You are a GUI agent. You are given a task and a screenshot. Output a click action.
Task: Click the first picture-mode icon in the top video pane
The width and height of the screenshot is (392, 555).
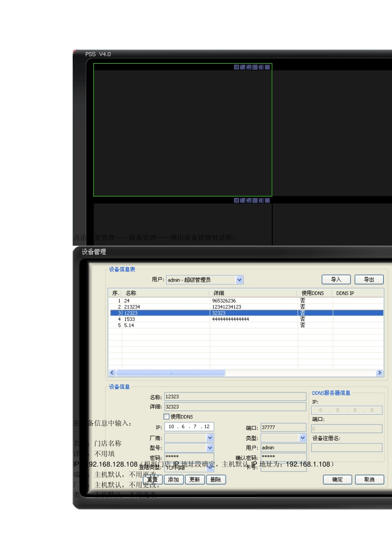point(236,67)
